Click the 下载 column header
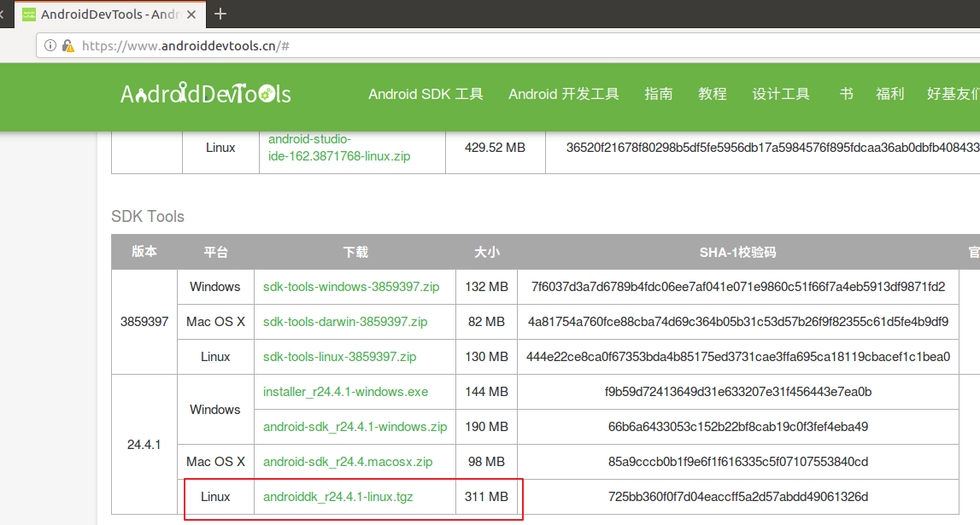The height and width of the screenshot is (525, 980). click(x=355, y=252)
